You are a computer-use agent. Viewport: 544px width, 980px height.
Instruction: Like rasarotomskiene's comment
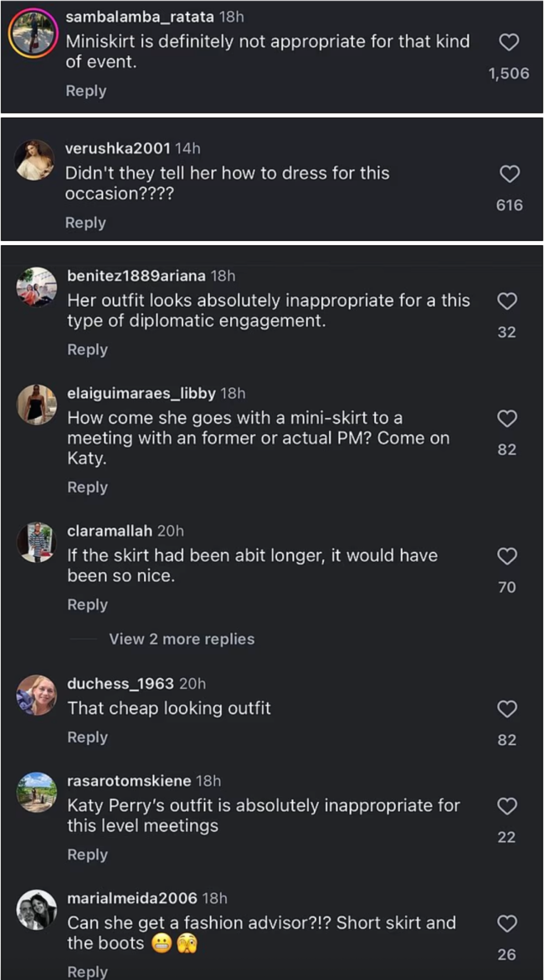507,806
